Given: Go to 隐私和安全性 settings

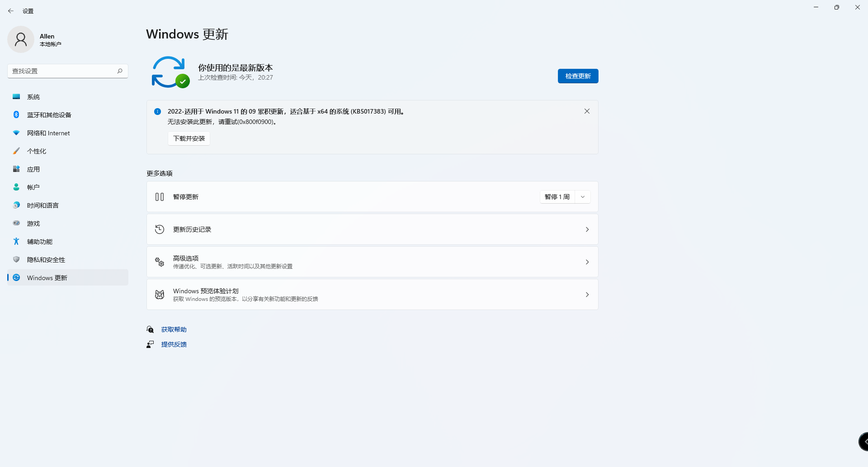Looking at the screenshot, I should (x=68, y=260).
